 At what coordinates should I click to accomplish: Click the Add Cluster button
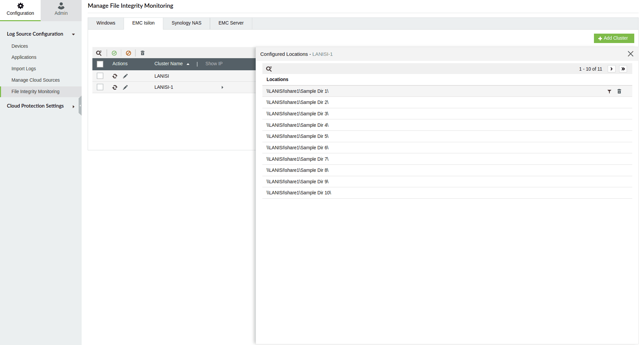(x=614, y=38)
